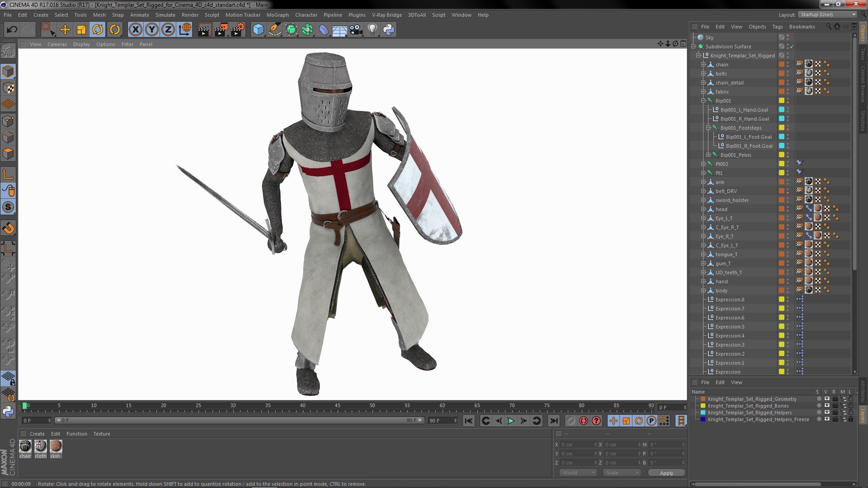The width and height of the screenshot is (868, 488).
Task: Toggle Subdivision Surface green enable checkmark
Action: (x=792, y=47)
